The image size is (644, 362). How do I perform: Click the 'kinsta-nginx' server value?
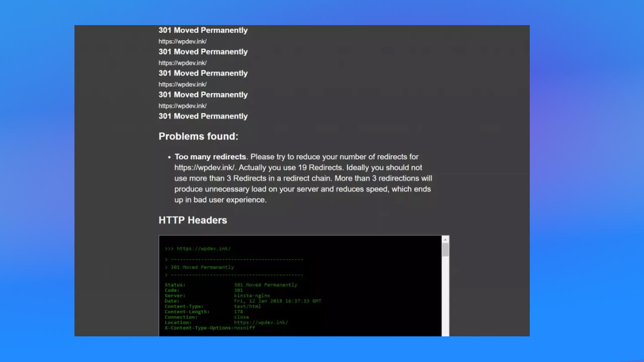coord(252,296)
